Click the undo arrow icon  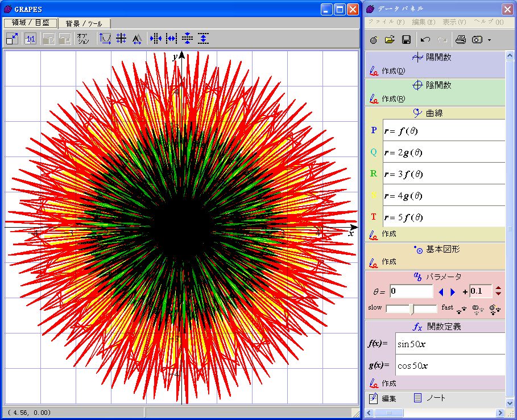[425, 40]
